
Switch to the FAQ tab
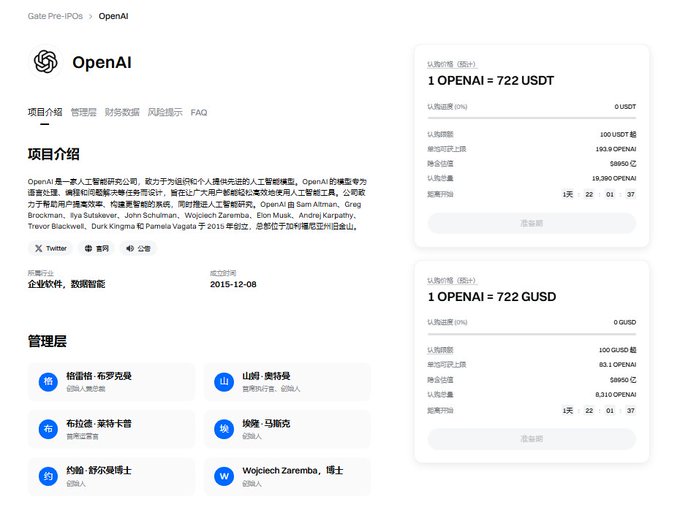[x=199, y=113]
